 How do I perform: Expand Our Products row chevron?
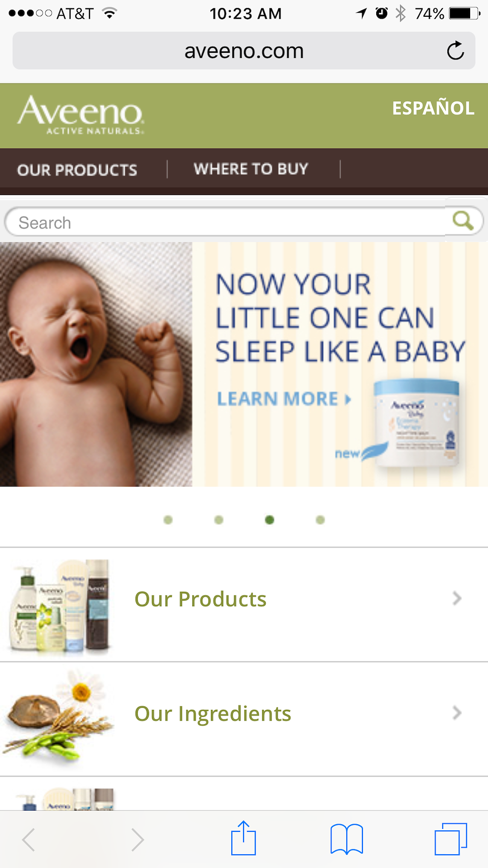(x=457, y=598)
